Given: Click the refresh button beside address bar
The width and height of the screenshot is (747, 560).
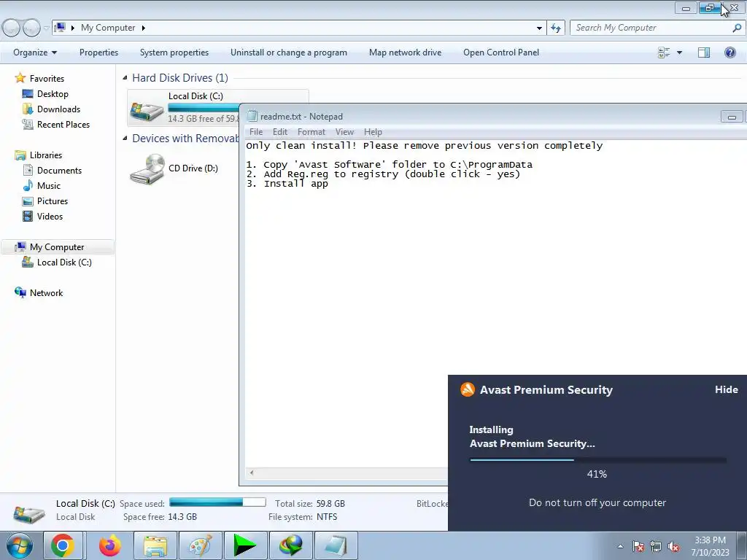Looking at the screenshot, I should (556, 28).
